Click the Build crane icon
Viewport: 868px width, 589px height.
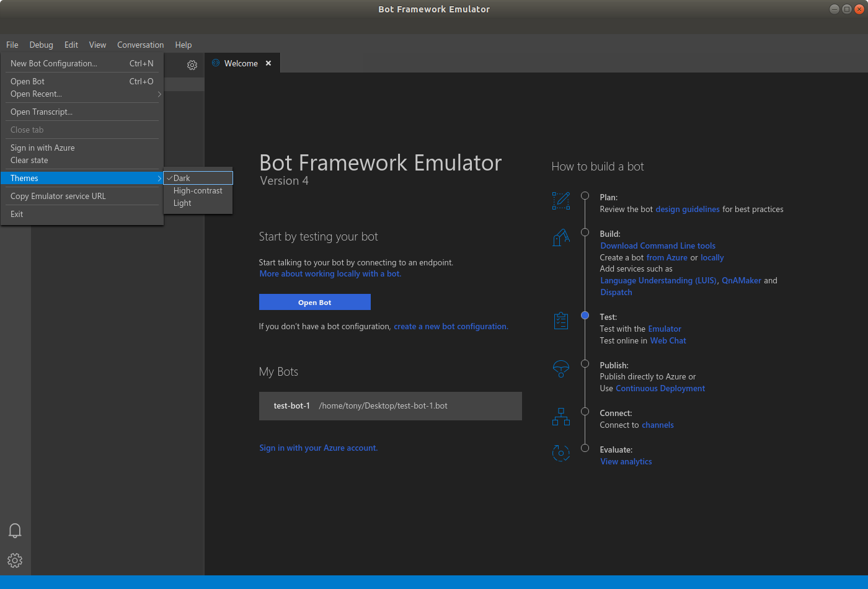pyautogui.click(x=561, y=237)
